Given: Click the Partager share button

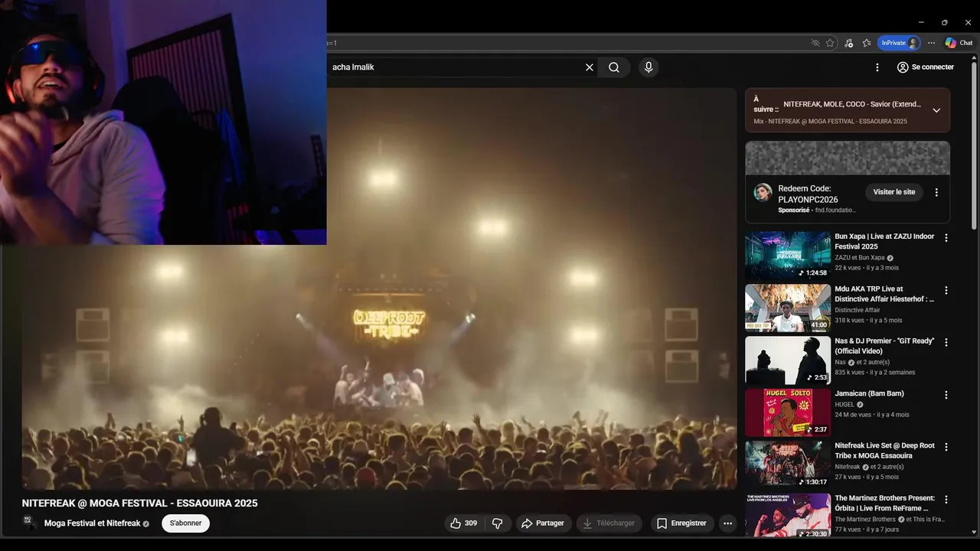Looking at the screenshot, I should coord(542,523).
